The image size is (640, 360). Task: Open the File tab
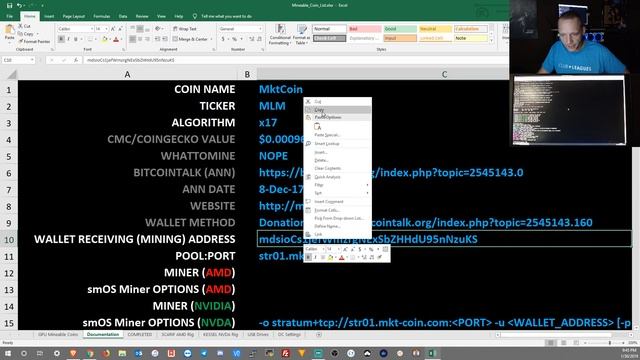(x=9, y=16)
